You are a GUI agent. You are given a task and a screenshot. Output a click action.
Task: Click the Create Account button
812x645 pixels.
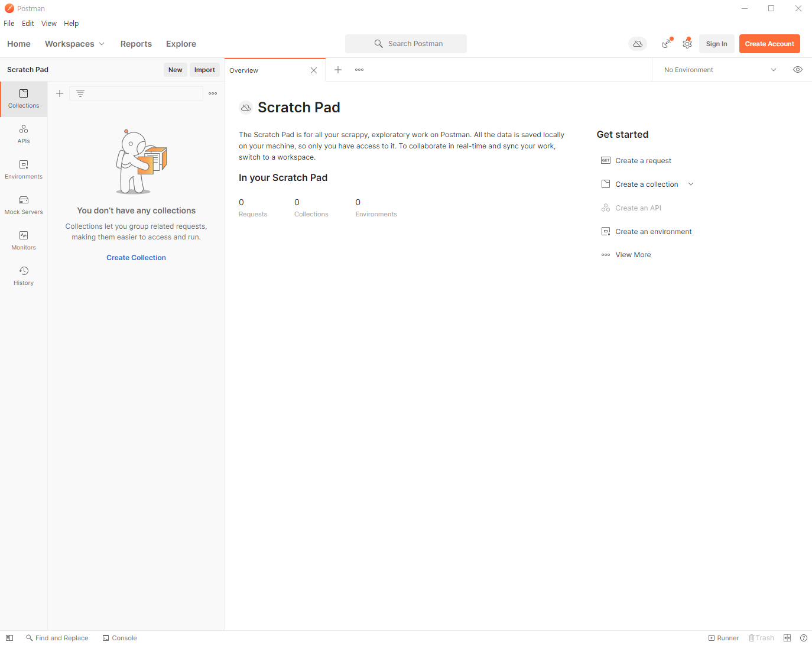pyautogui.click(x=769, y=44)
